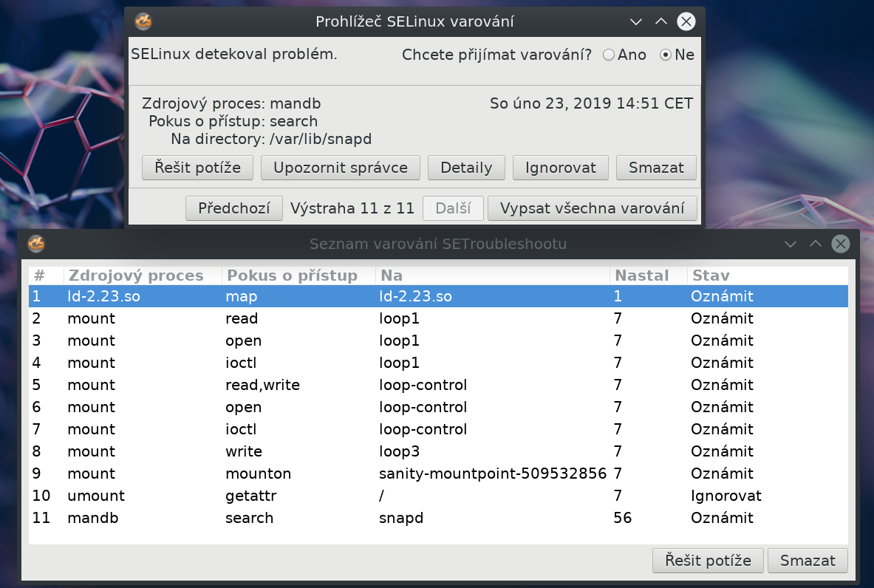This screenshot has height=588, width=874.
Task: Click the Ignorovat status in row 10
Action: pos(726,496)
